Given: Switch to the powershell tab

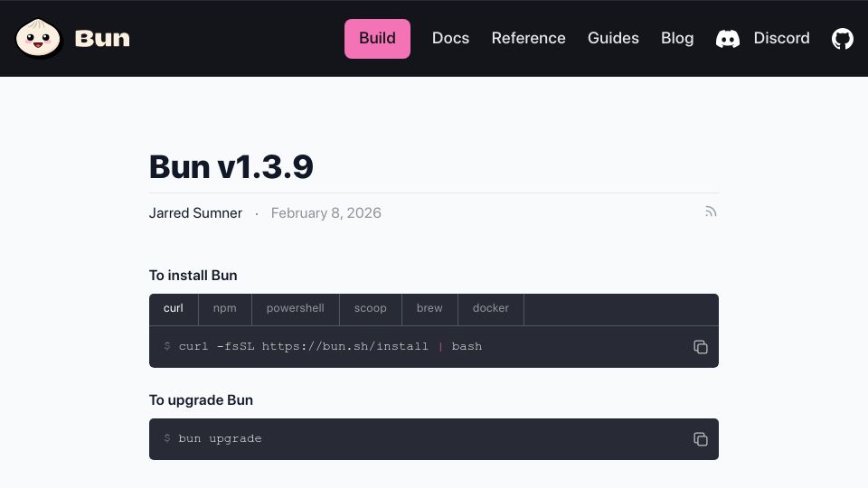Looking at the screenshot, I should tap(295, 308).
